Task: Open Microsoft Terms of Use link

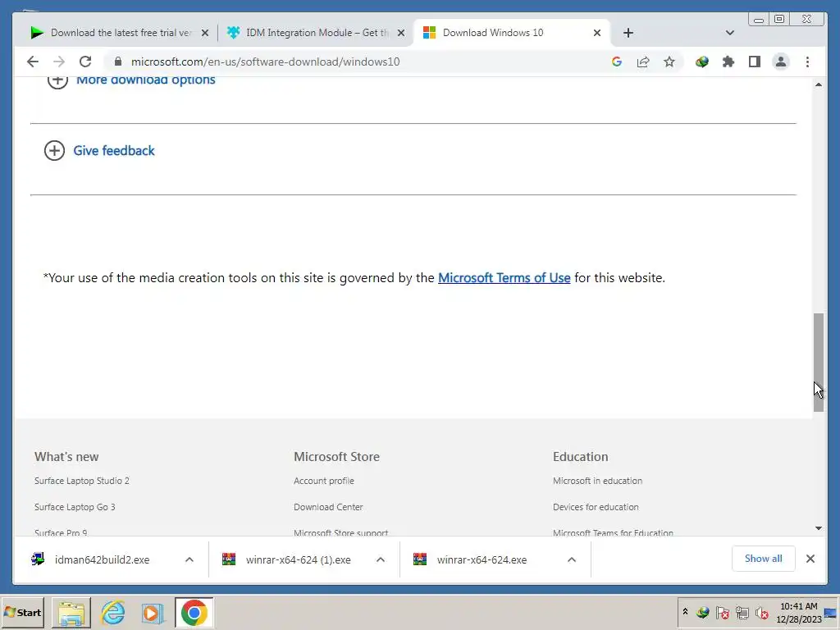Action: (504, 277)
